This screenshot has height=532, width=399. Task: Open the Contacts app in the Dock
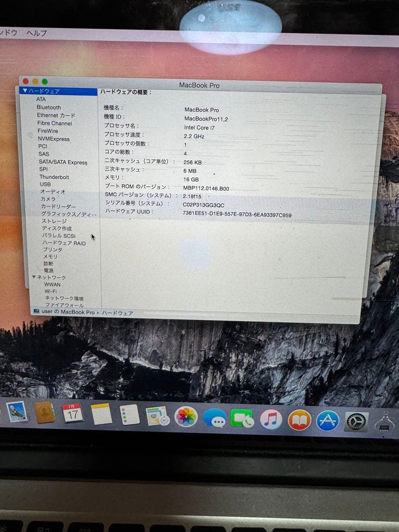tap(44, 412)
